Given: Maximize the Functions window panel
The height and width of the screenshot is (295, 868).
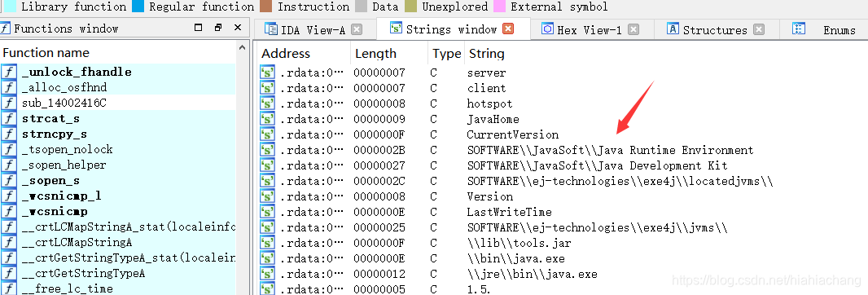Looking at the screenshot, I should (199, 28).
